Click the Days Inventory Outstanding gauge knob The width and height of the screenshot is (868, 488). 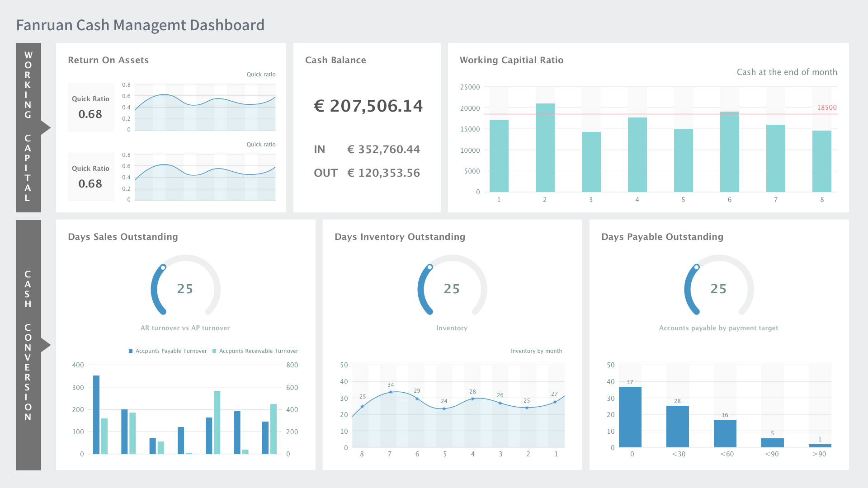click(430, 267)
